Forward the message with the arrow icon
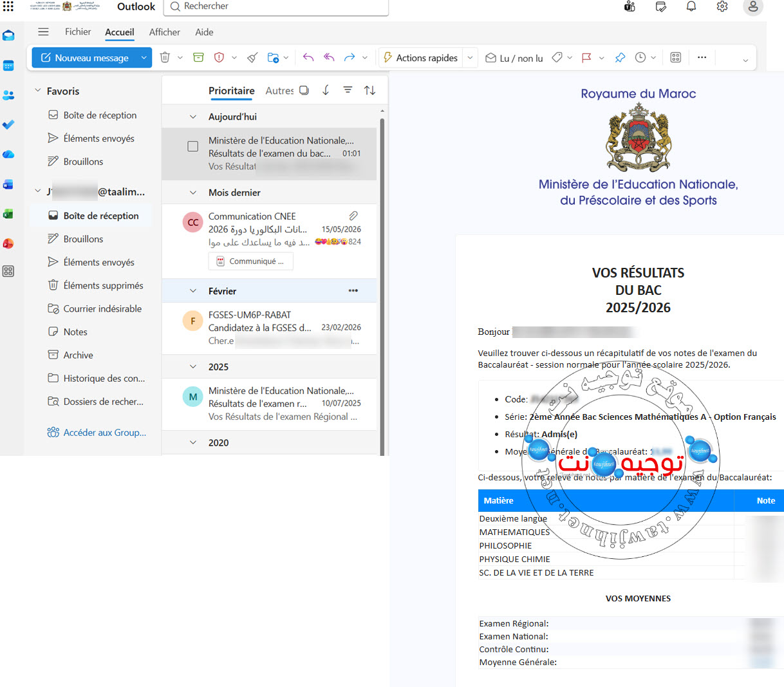The height and width of the screenshot is (687, 784). click(x=350, y=57)
